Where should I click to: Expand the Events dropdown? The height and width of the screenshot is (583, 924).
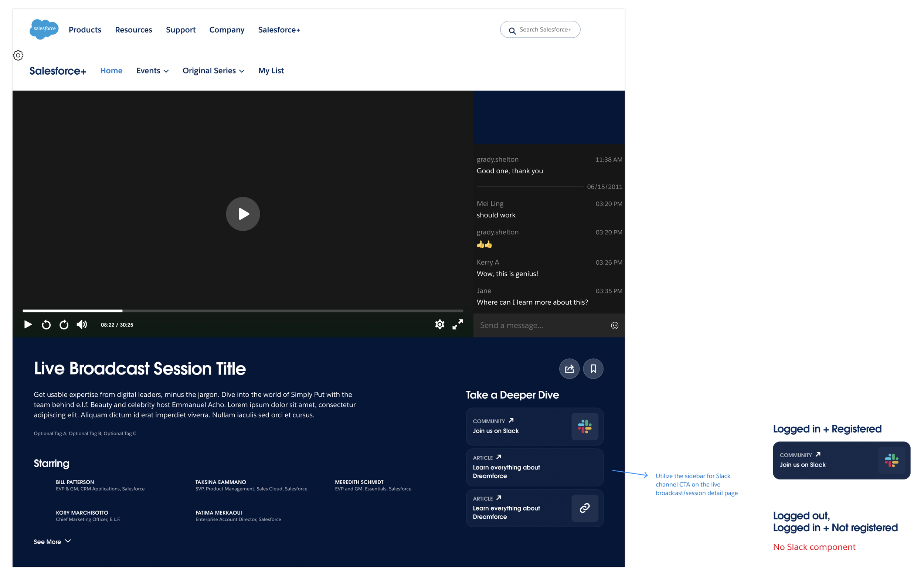(x=152, y=71)
